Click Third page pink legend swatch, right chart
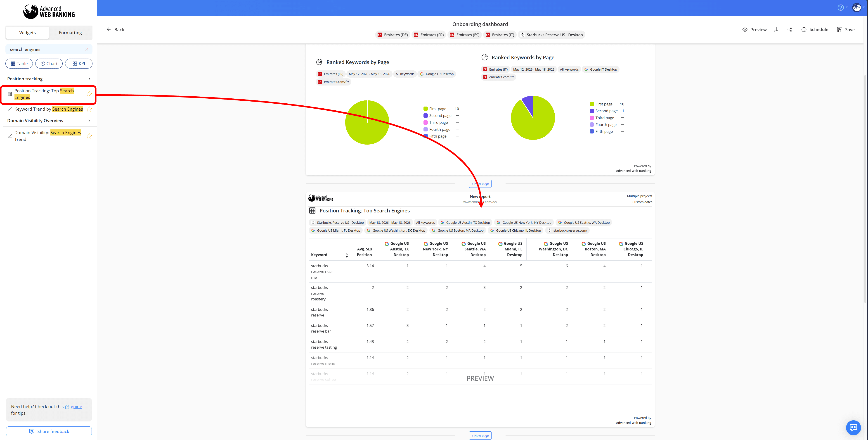Screen dimensions: 868x440 592,118
